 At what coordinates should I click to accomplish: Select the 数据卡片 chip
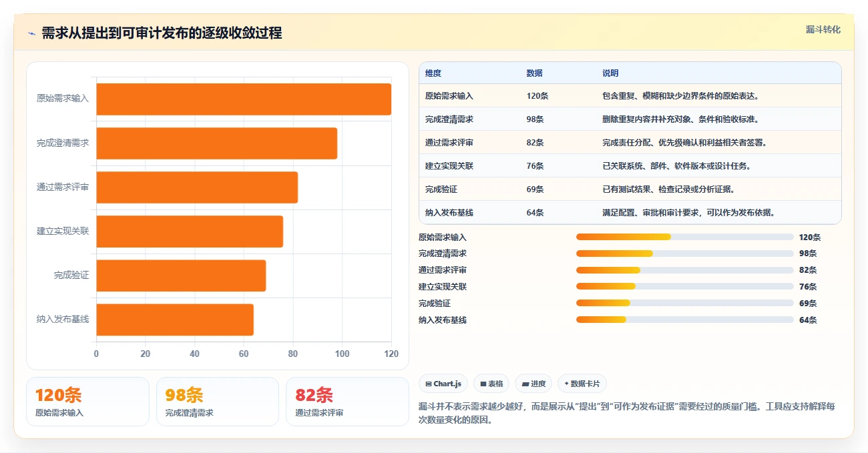pos(582,384)
